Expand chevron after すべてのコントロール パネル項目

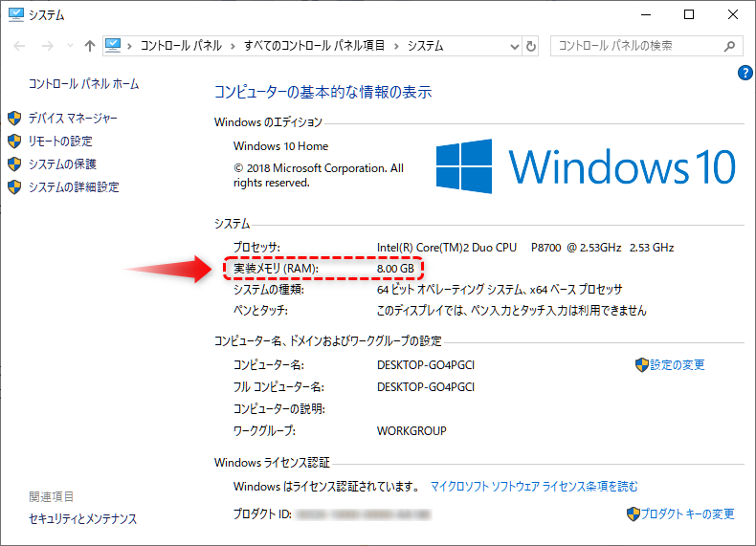pyautogui.click(x=396, y=46)
